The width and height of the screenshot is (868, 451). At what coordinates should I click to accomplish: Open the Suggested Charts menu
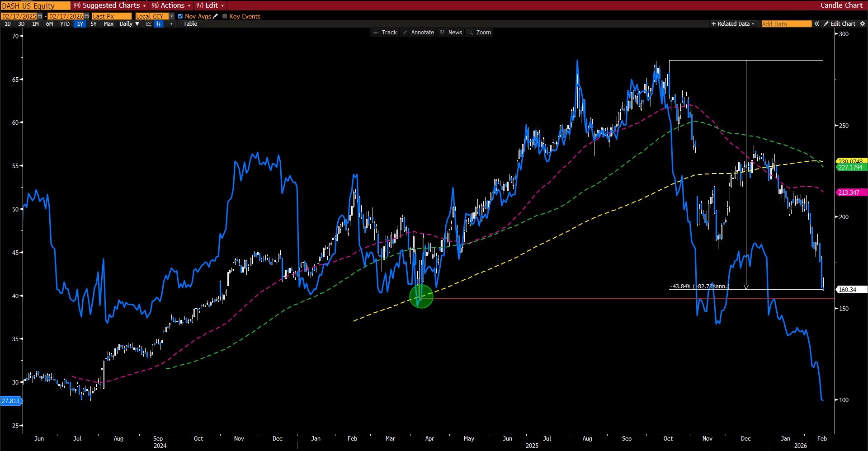click(110, 5)
